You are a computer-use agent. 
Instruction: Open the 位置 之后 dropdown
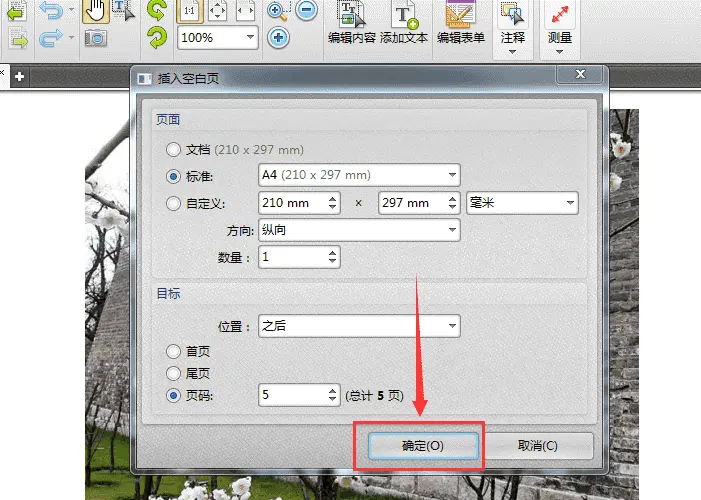pos(359,326)
